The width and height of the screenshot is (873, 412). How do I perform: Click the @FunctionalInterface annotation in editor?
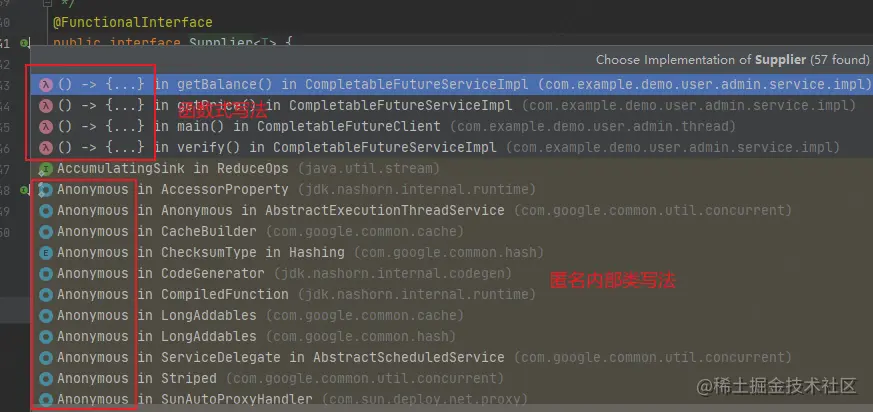pos(133,23)
